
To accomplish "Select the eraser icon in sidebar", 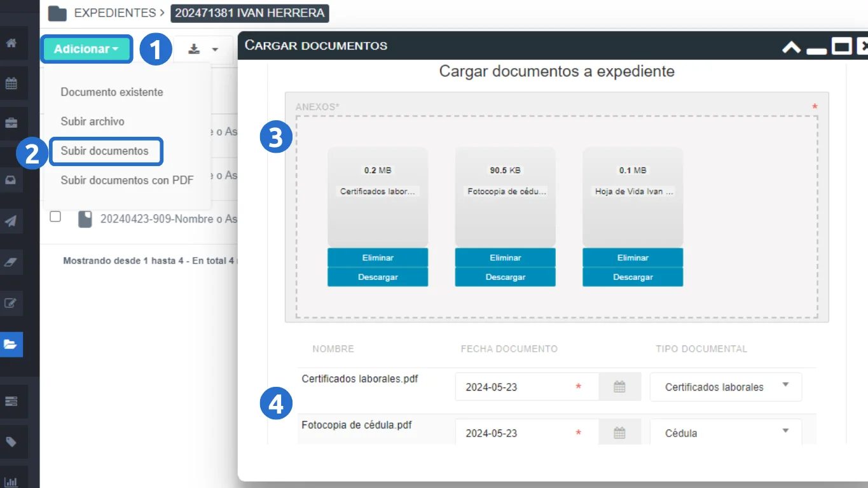I will pos(11,261).
